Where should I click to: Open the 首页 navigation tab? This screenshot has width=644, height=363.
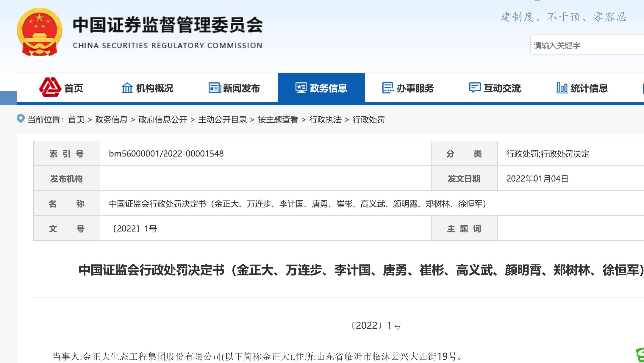61,88
